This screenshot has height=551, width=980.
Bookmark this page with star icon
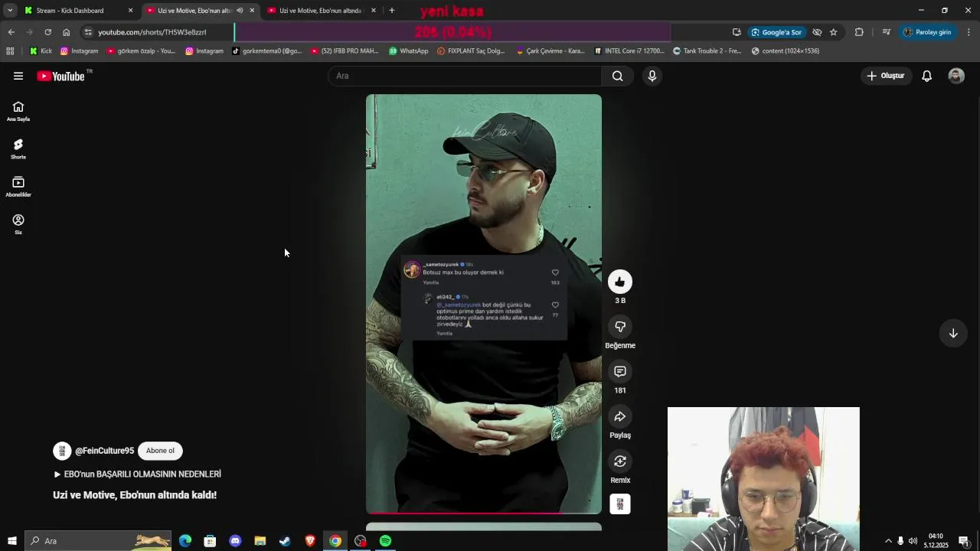(x=834, y=32)
